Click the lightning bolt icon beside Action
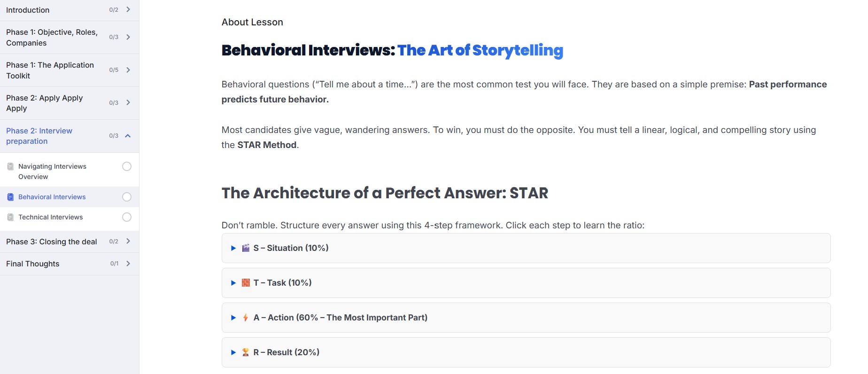 246,318
